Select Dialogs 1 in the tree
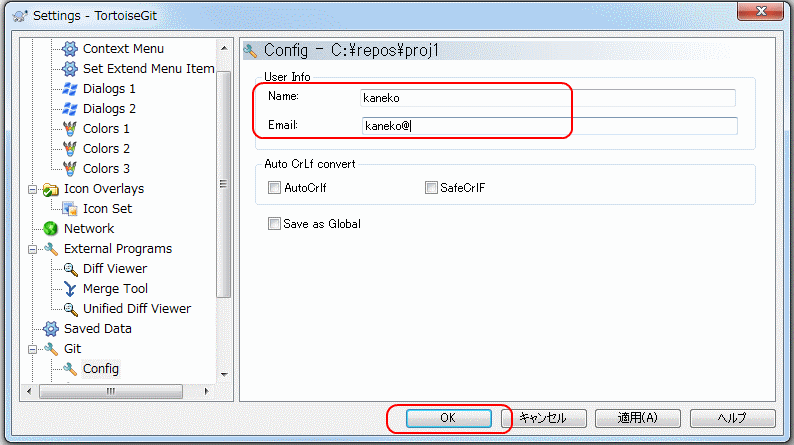Image resolution: width=794 pixels, height=445 pixels. click(109, 89)
